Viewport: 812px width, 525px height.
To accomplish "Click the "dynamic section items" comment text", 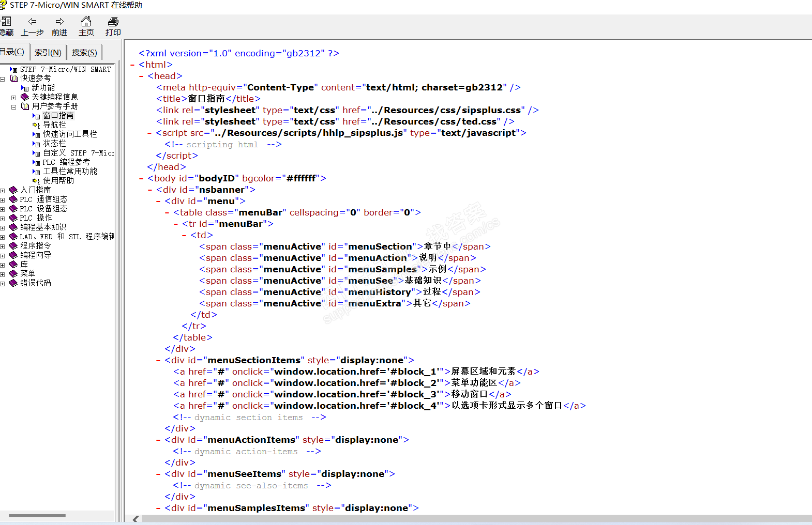I will [249, 418].
